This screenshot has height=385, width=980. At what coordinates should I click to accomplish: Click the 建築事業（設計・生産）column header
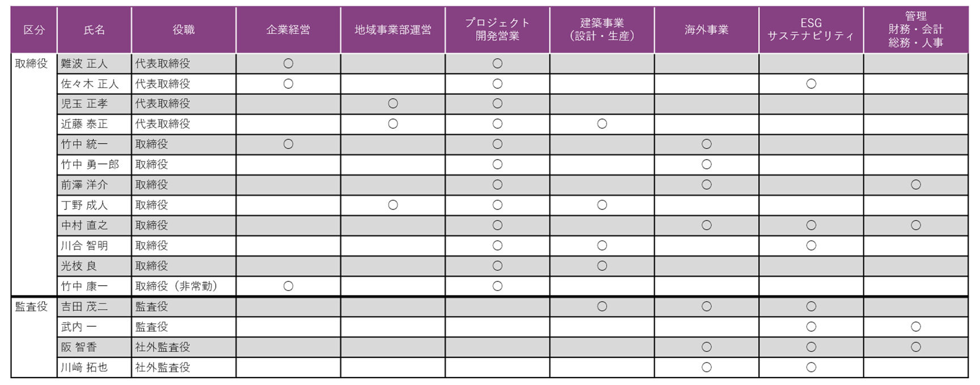tap(602, 30)
